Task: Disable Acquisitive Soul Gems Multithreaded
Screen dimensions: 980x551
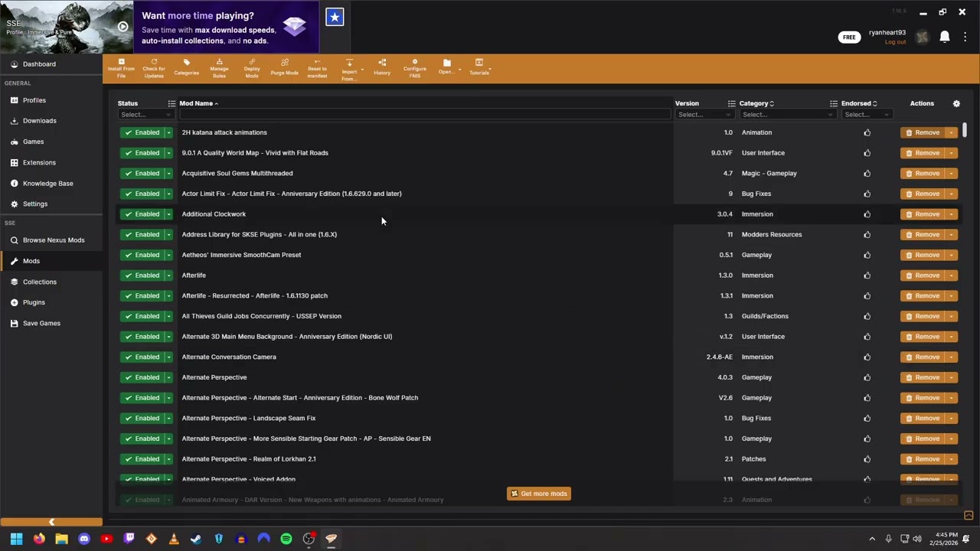Action: click(x=142, y=173)
